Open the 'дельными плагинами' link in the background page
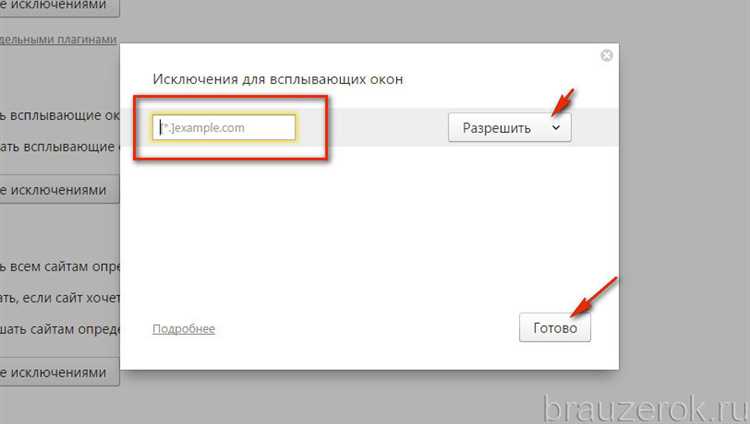The height and width of the screenshot is (424, 750). tap(58, 39)
